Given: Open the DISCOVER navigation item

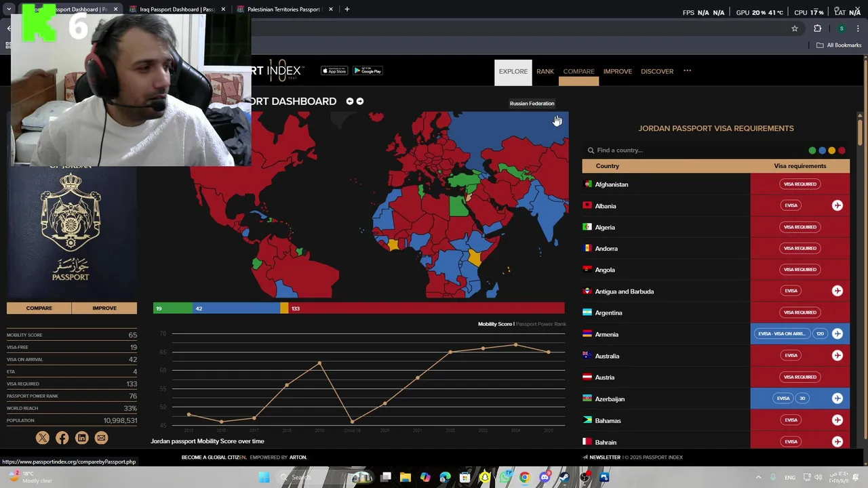Looking at the screenshot, I should tap(657, 71).
